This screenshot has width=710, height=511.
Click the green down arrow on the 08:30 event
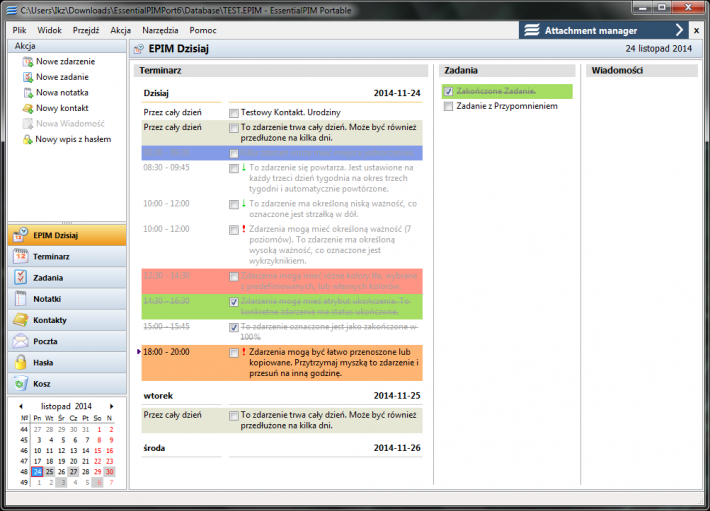244,167
